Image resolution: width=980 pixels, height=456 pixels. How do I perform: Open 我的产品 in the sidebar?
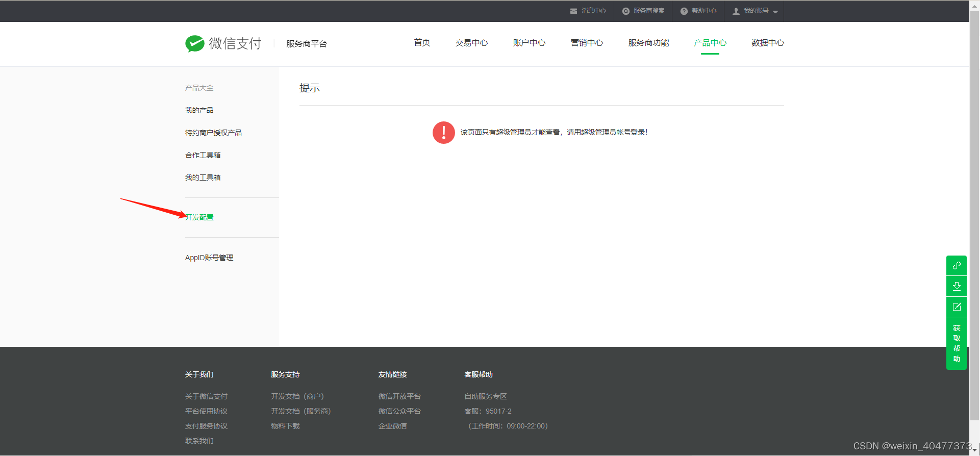click(199, 110)
